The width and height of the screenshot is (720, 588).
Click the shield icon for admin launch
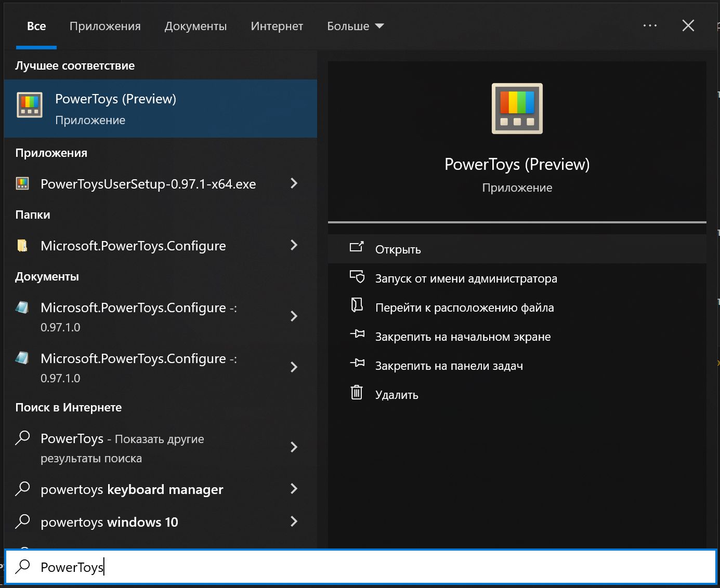357,277
